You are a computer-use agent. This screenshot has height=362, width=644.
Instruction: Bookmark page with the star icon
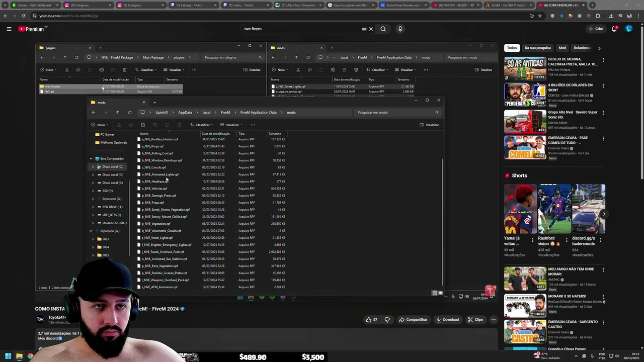(x=540, y=16)
